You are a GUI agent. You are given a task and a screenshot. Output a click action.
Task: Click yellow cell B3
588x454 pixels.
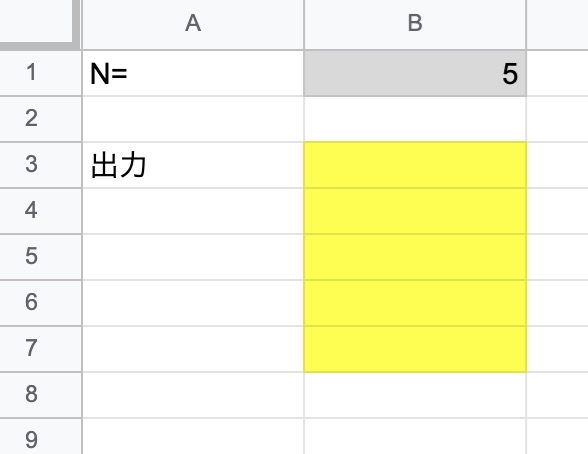415,165
